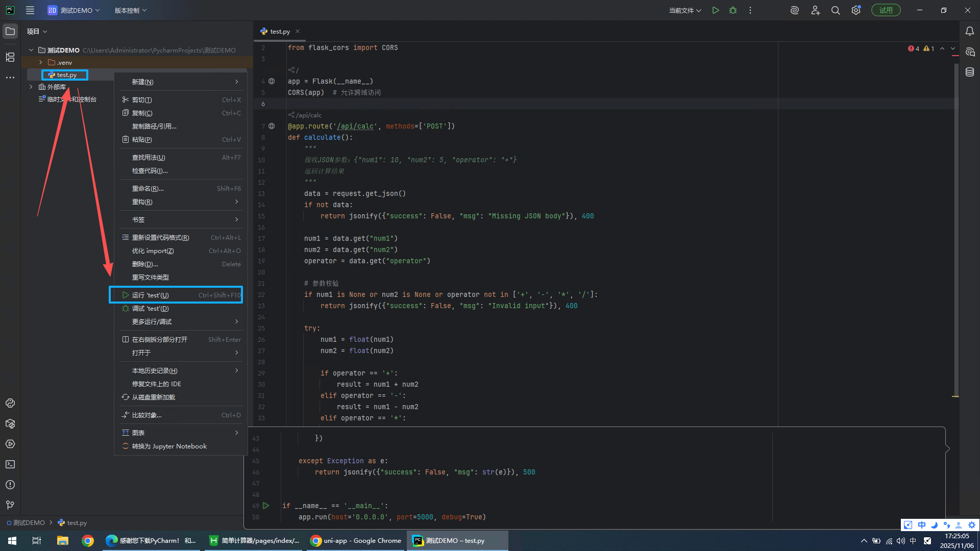Open the 版本控制 dropdown menu
Viewport: 980px width, 551px height.
pyautogui.click(x=130, y=10)
